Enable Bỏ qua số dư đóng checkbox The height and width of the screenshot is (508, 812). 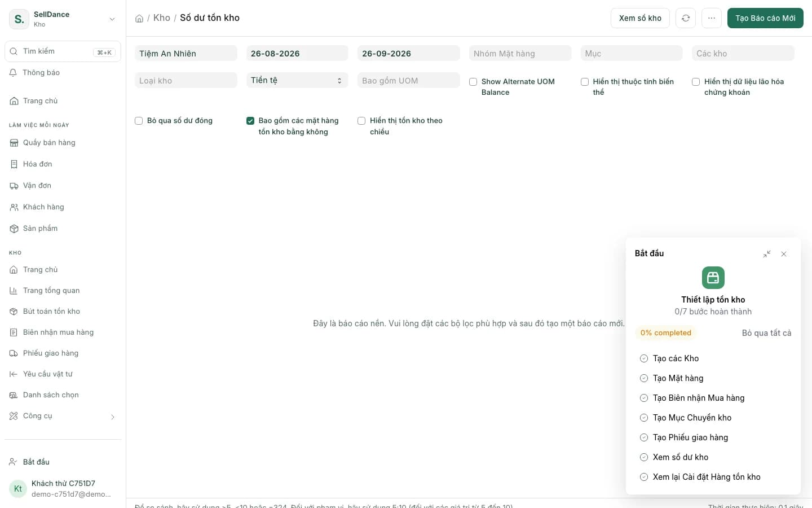click(x=139, y=121)
